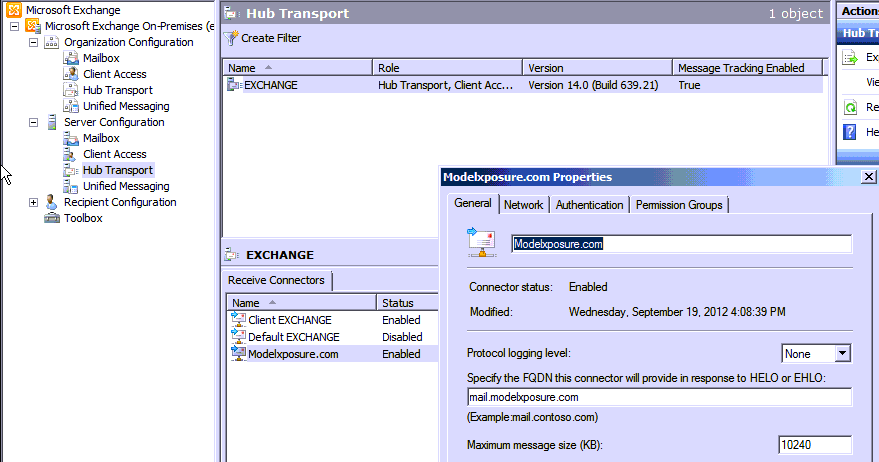Click the EXCHANGE server row icon
The width and height of the screenshot is (879, 462).
tap(234, 85)
